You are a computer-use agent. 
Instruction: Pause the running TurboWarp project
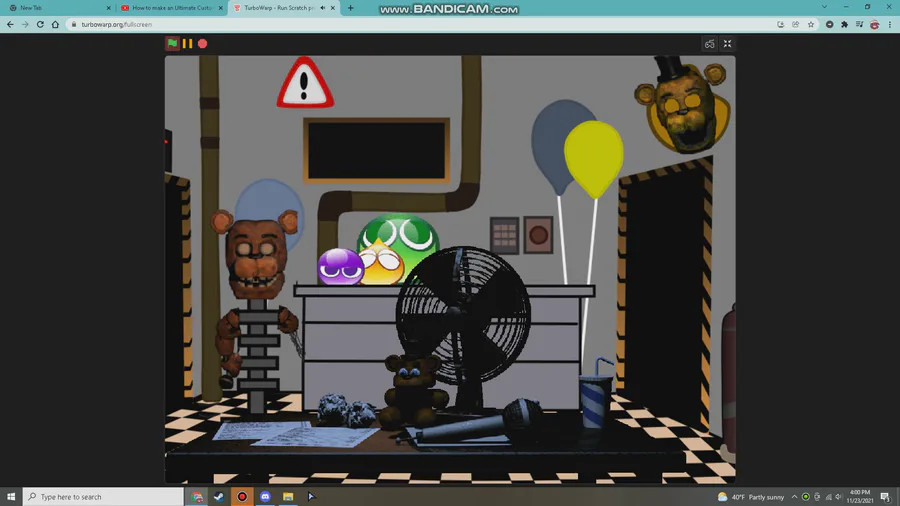(187, 44)
